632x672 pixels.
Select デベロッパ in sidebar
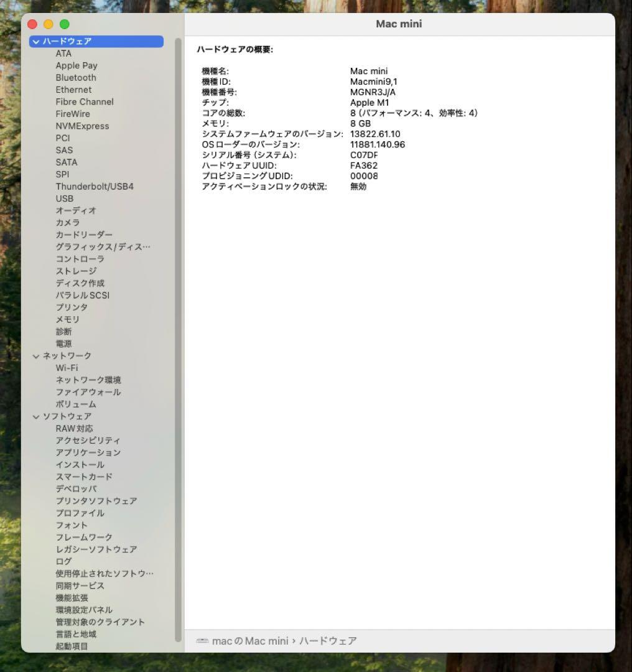76,488
